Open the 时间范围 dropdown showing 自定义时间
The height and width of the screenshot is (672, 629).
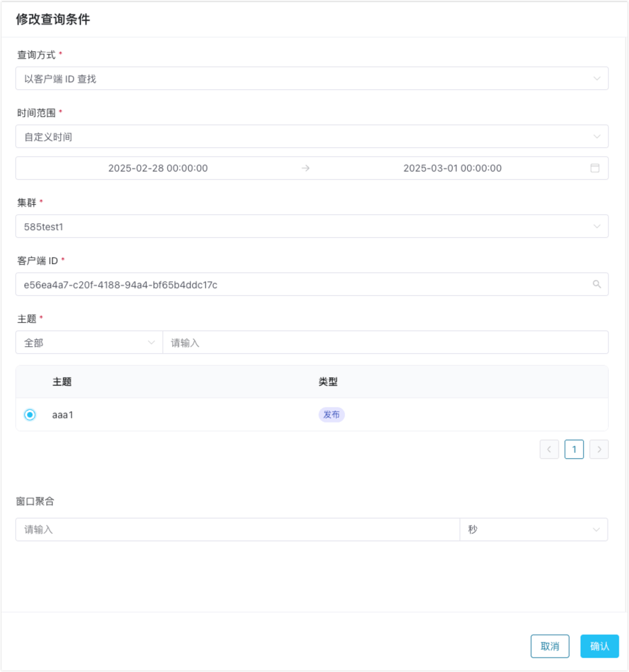[311, 137]
